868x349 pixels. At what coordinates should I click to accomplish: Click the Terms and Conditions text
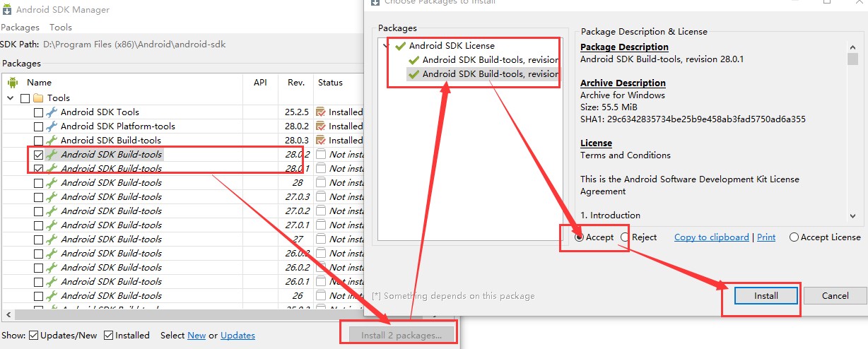coord(626,155)
